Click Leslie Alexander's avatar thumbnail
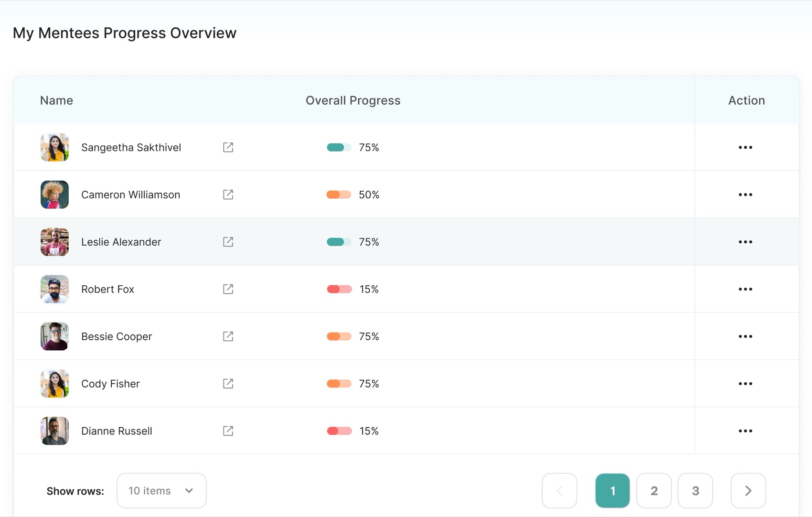 coord(54,242)
